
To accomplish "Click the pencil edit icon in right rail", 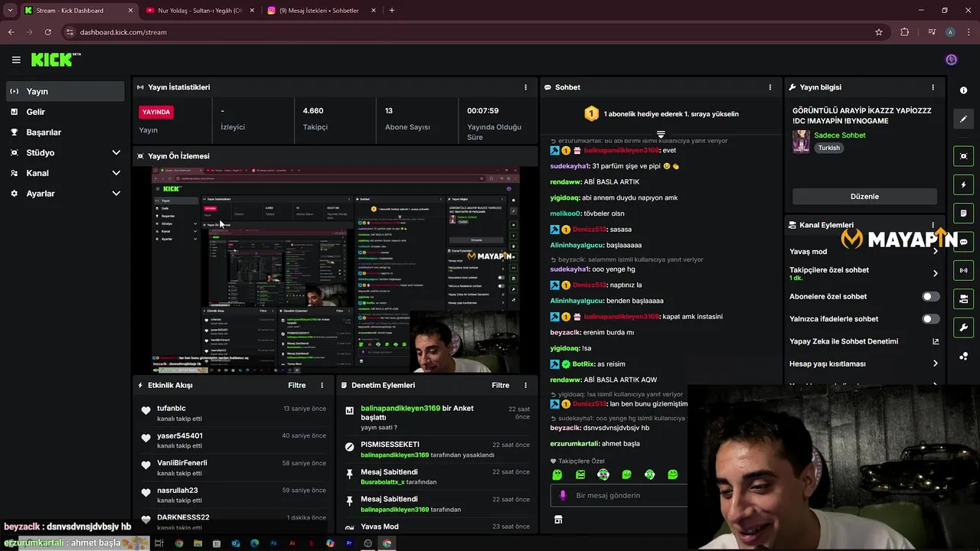I will (963, 119).
